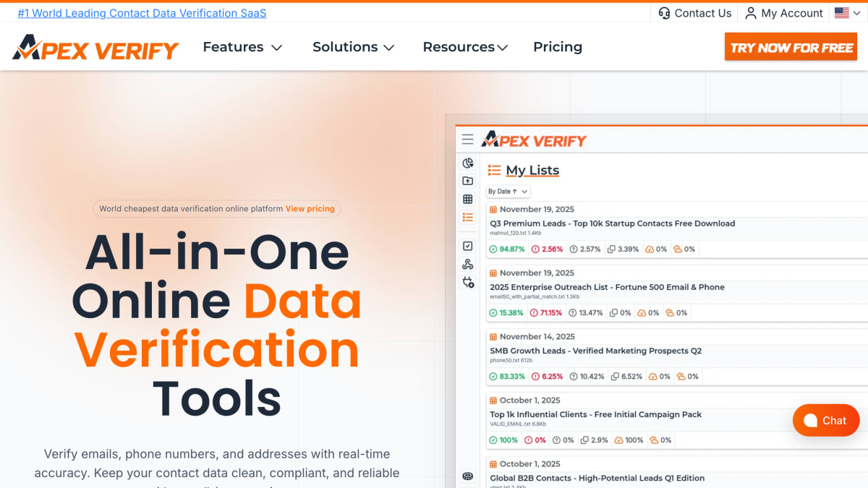Click the list icon beside My Lists
The width and height of the screenshot is (868, 488).
coord(494,170)
